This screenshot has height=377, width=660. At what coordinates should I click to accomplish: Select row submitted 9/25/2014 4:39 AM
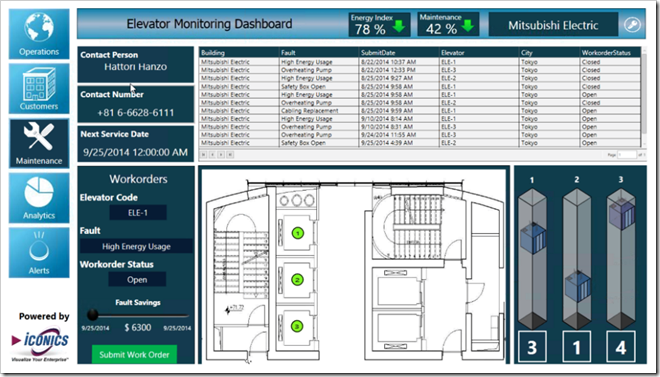point(420,143)
